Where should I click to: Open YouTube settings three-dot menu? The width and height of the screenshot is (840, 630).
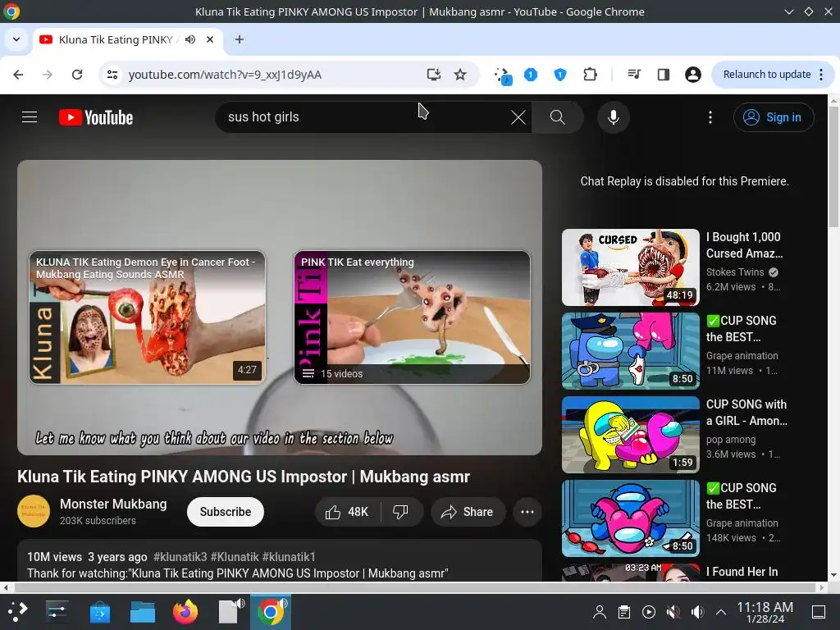coord(710,117)
